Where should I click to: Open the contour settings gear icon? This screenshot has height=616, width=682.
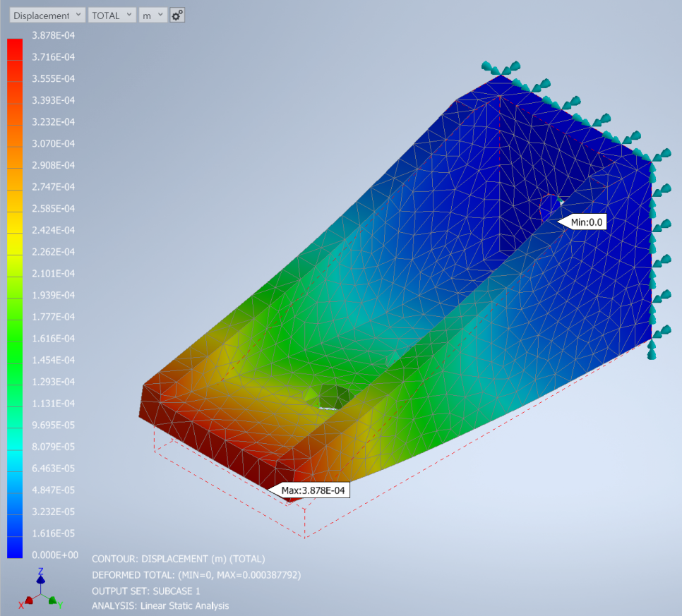[177, 15]
